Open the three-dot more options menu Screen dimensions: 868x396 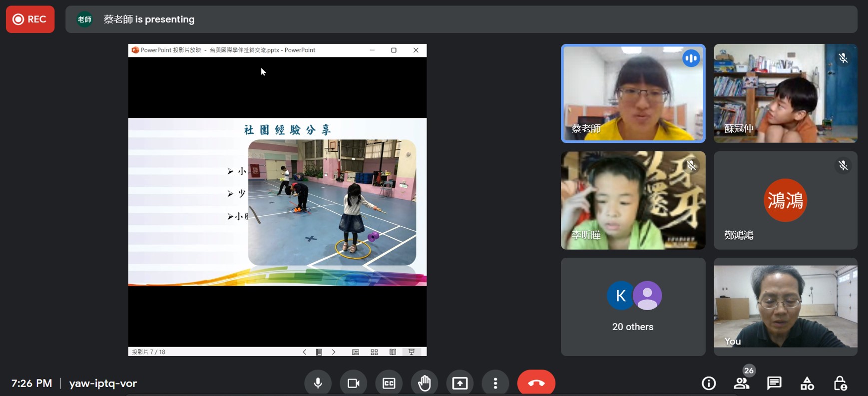pos(495,383)
